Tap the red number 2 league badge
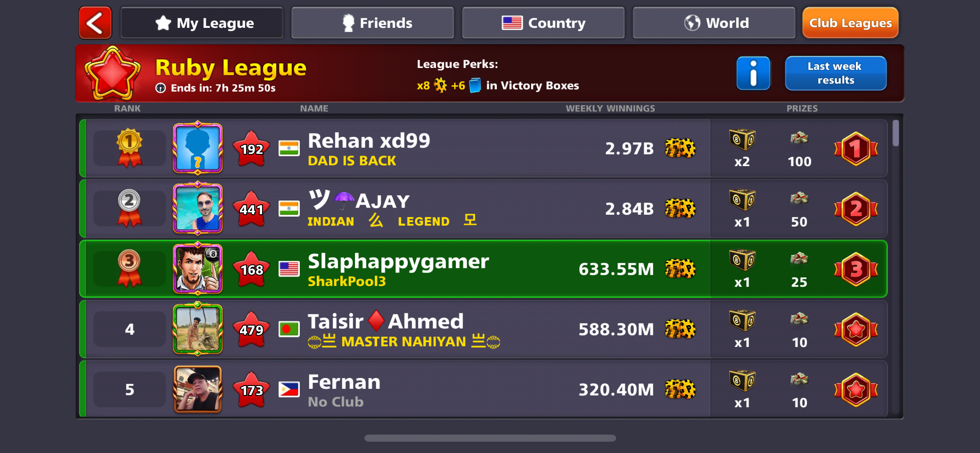The width and height of the screenshot is (980, 453). [856, 209]
